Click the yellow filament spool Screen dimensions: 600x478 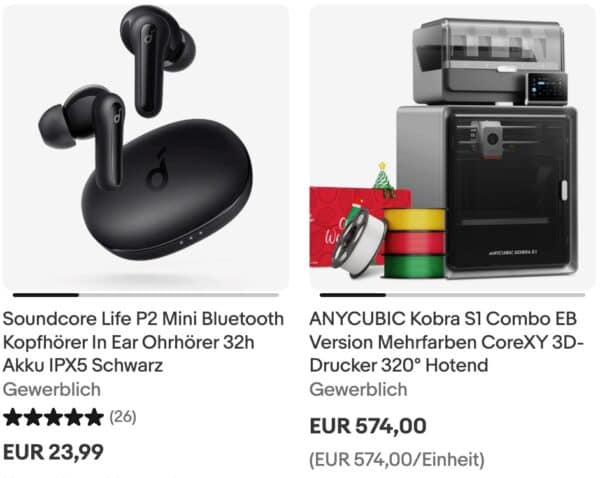pyautogui.click(x=414, y=219)
